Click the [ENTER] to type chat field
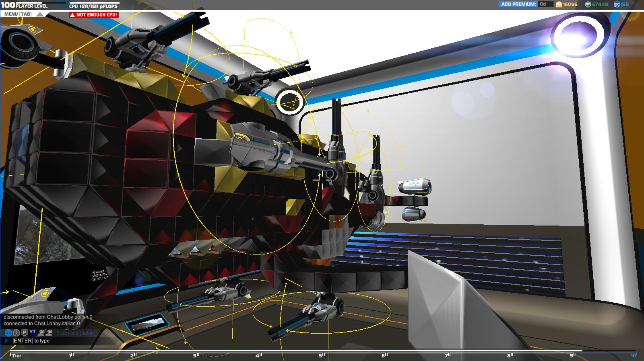This screenshot has width=644, height=361. click(x=31, y=341)
